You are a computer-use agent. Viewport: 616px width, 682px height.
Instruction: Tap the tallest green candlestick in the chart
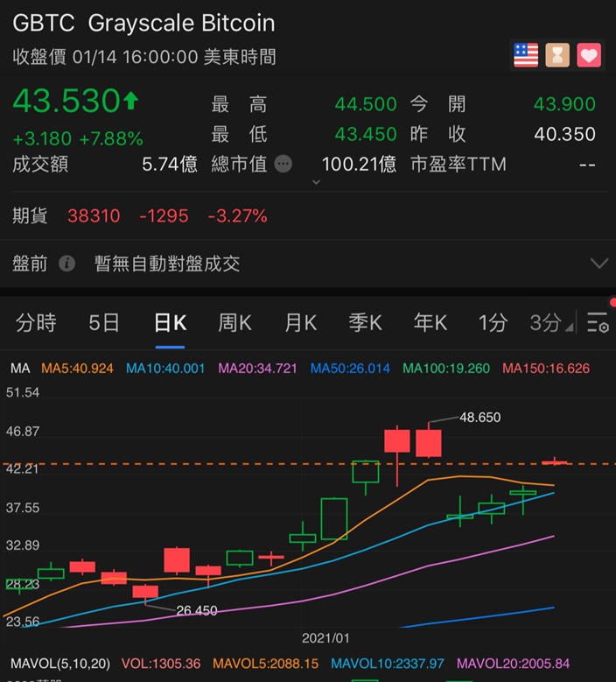pos(334,519)
